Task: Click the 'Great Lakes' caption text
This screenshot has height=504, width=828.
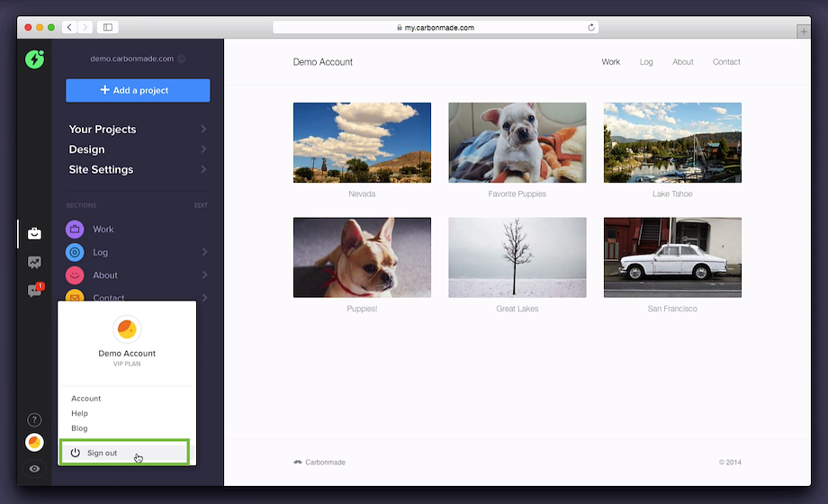Action: point(517,309)
